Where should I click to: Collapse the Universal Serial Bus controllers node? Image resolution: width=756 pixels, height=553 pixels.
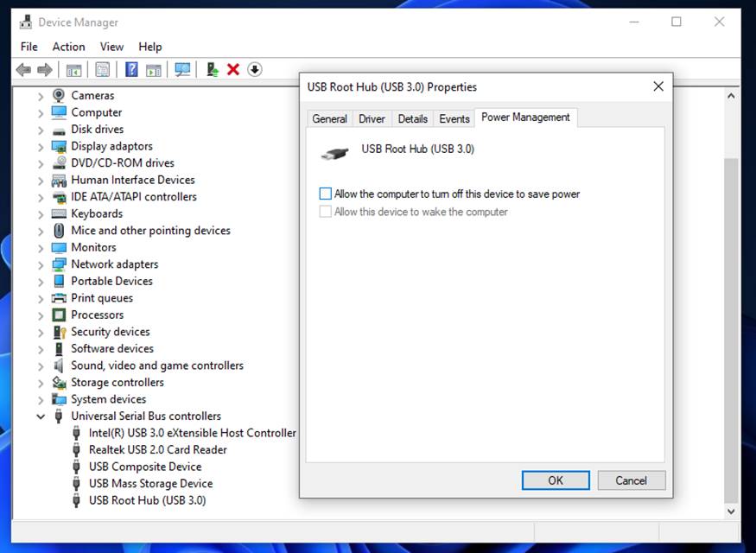41,416
